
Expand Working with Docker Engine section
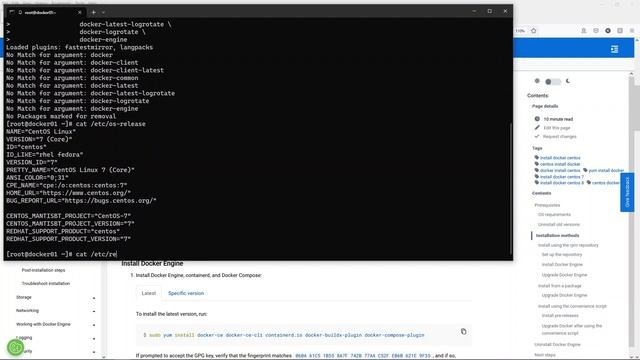coord(55,324)
